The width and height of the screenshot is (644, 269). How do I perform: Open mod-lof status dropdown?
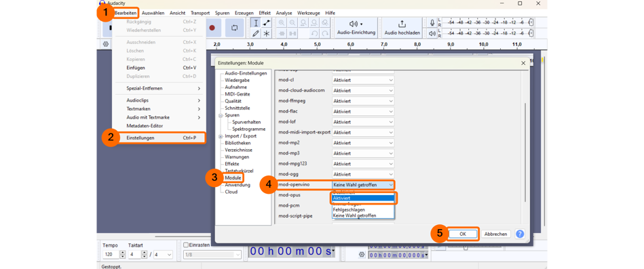[363, 122]
